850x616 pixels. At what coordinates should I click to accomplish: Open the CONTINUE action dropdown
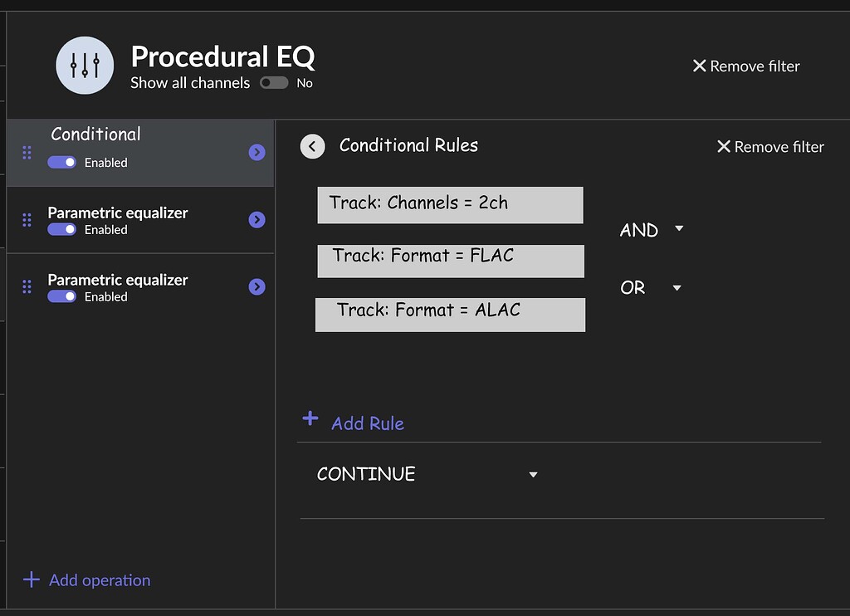(x=532, y=474)
